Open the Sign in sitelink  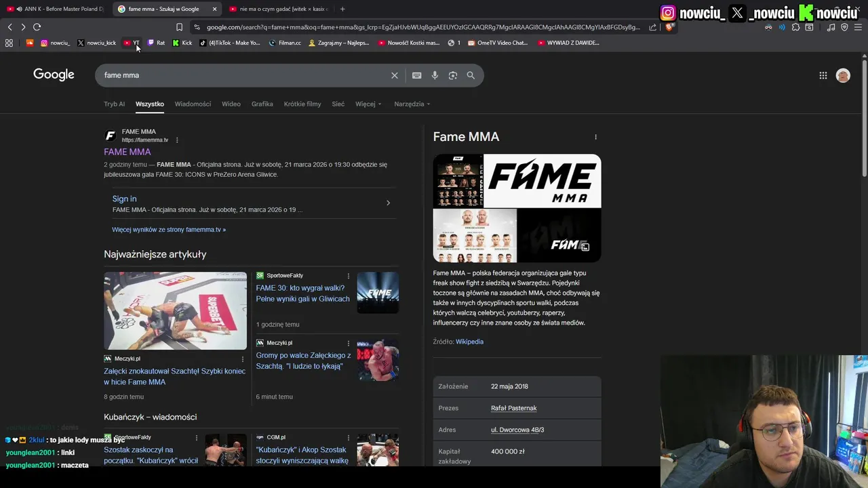click(x=124, y=199)
